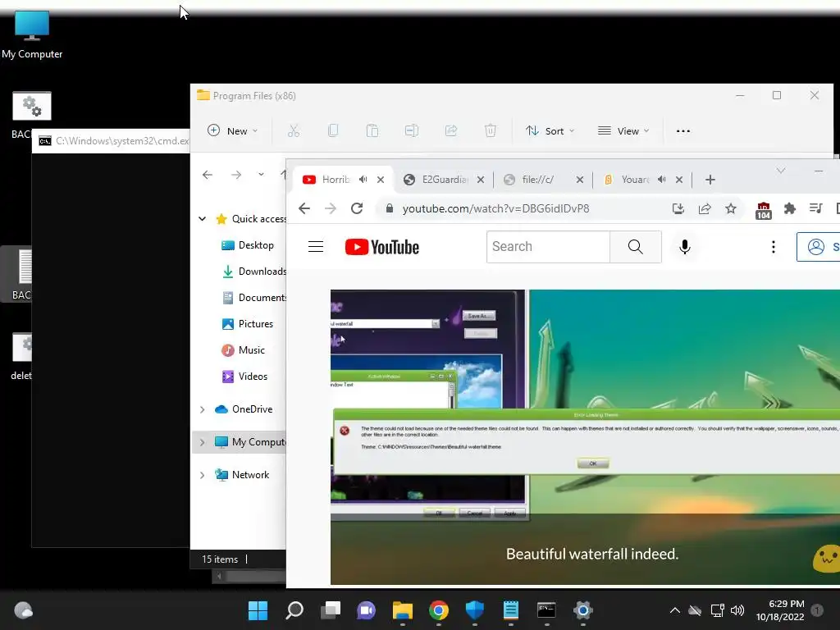Image resolution: width=840 pixels, height=630 pixels.
Task: Open the Extensions puzzle icon
Action: point(790,208)
